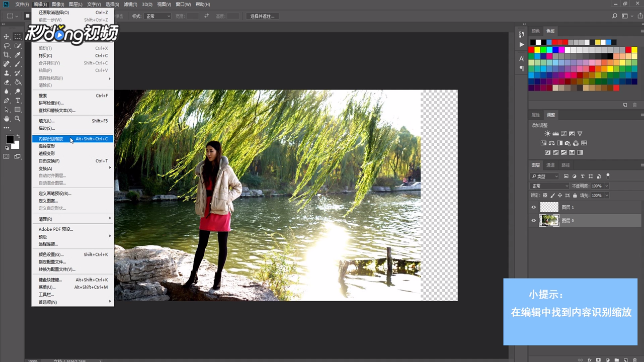This screenshot has width=644, height=362.
Task: Select the Clone Stamp tool
Action: tap(7, 73)
